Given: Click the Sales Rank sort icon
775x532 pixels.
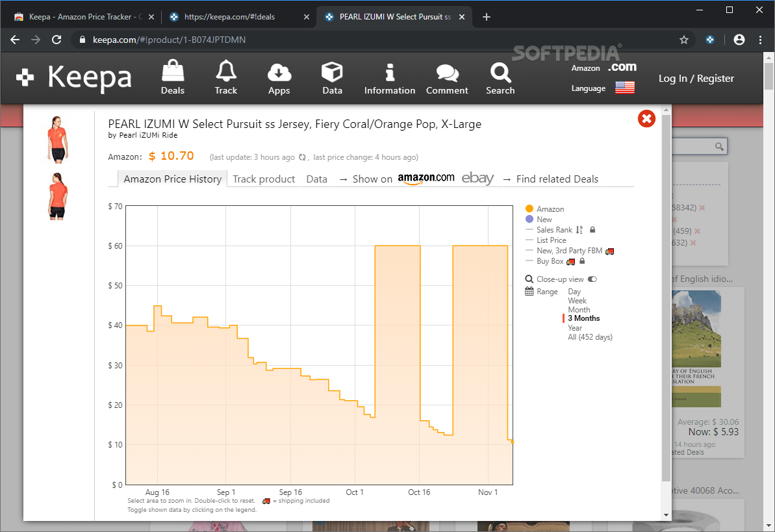Looking at the screenshot, I should click(x=579, y=230).
